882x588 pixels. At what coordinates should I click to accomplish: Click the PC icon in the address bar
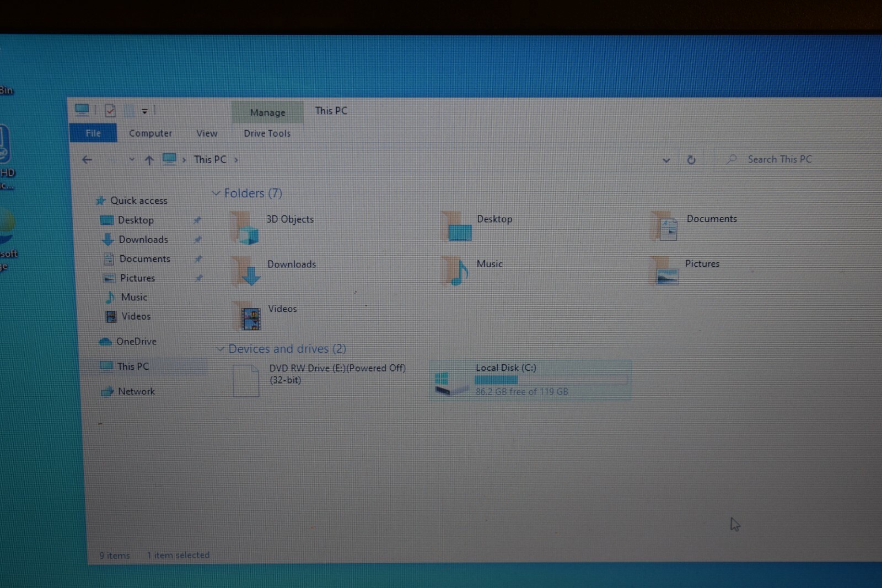(169, 159)
